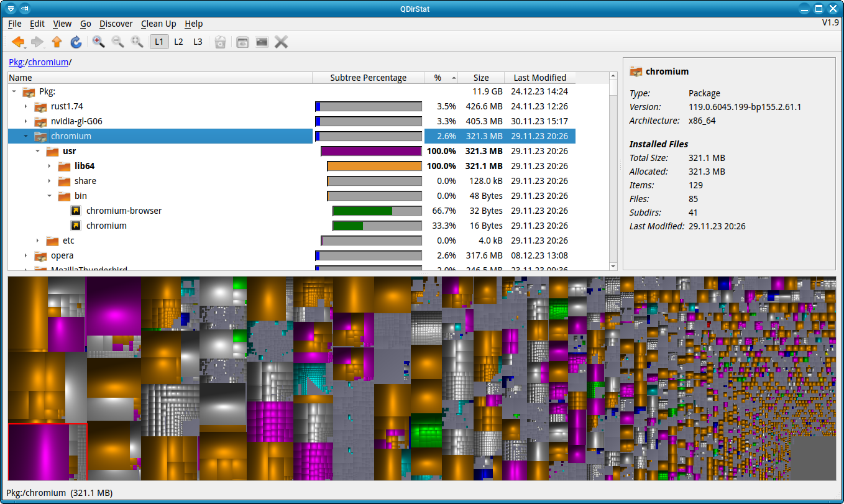Click the nvidia-gl-G06 package icon
The height and width of the screenshot is (504, 844).
tap(40, 121)
